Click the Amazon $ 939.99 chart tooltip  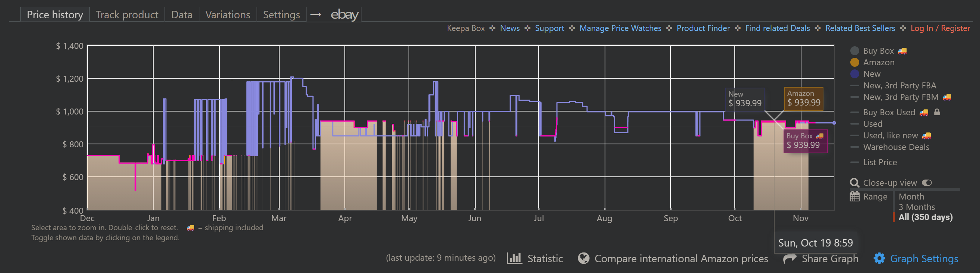[x=803, y=99]
